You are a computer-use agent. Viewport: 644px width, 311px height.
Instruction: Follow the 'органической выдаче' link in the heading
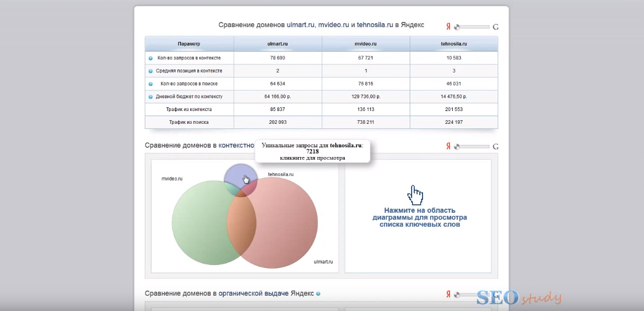point(254,294)
